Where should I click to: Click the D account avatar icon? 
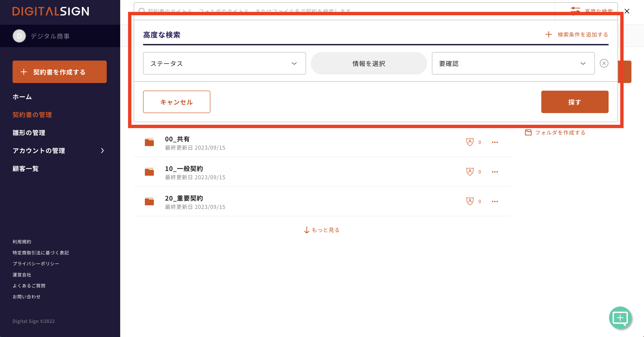click(19, 36)
